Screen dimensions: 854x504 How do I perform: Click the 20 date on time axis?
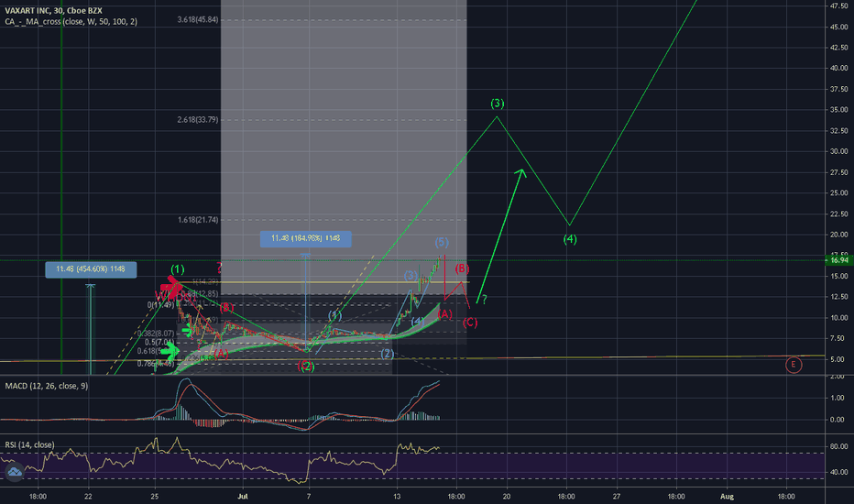click(x=507, y=497)
